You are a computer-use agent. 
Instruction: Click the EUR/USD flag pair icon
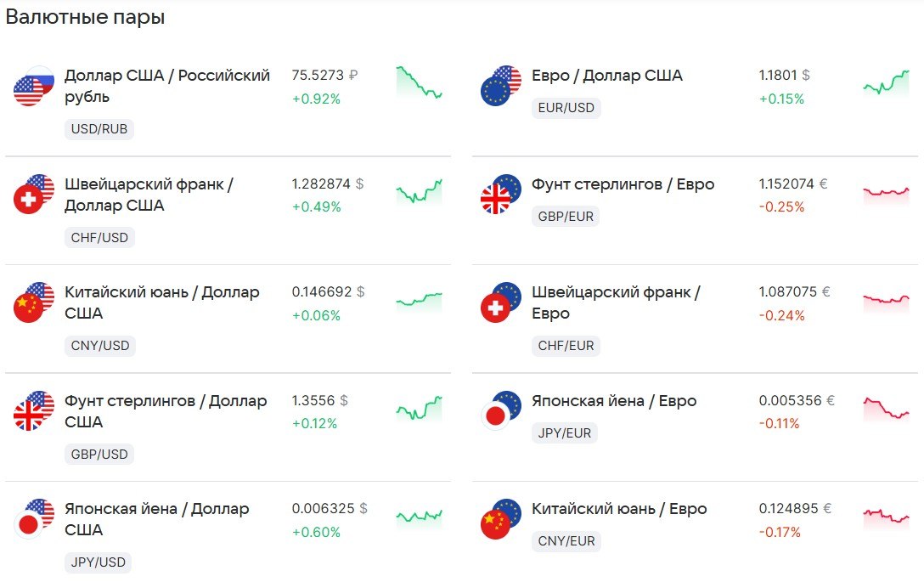(x=501, y=86)
